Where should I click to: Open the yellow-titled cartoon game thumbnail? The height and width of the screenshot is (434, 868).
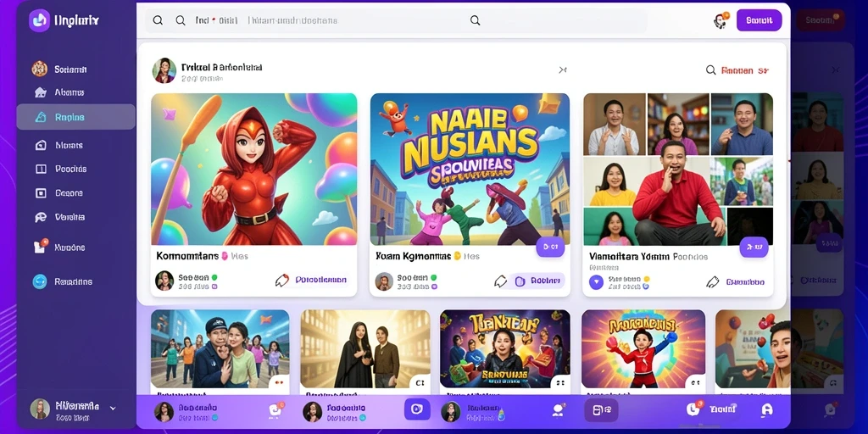click(470, 169)
